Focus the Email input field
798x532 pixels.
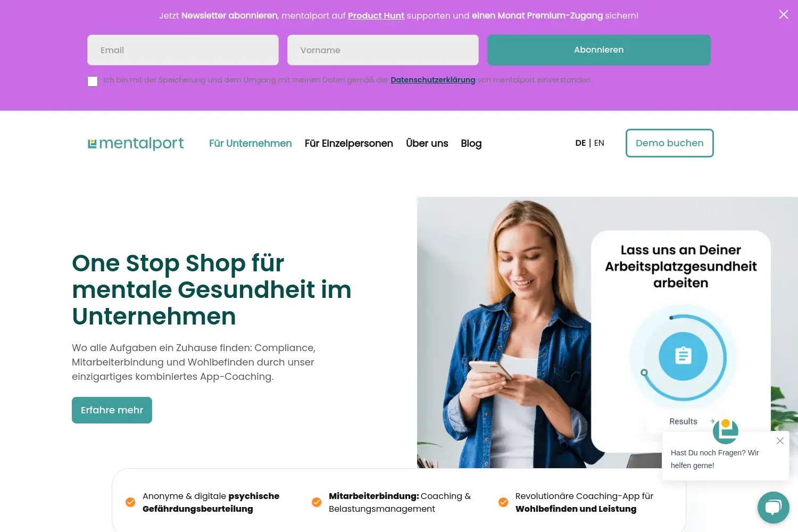(183, 50)
